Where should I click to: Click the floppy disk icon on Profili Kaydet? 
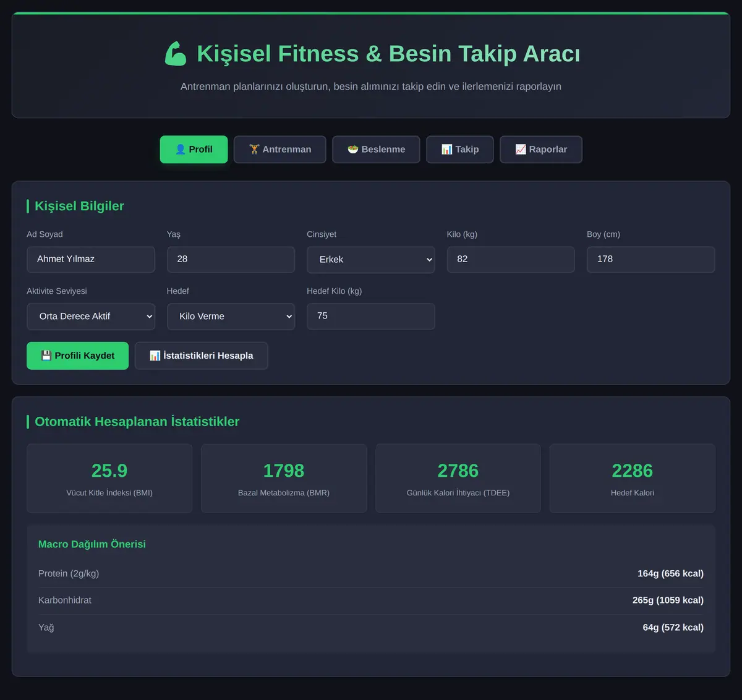click(x=46, y=356)
